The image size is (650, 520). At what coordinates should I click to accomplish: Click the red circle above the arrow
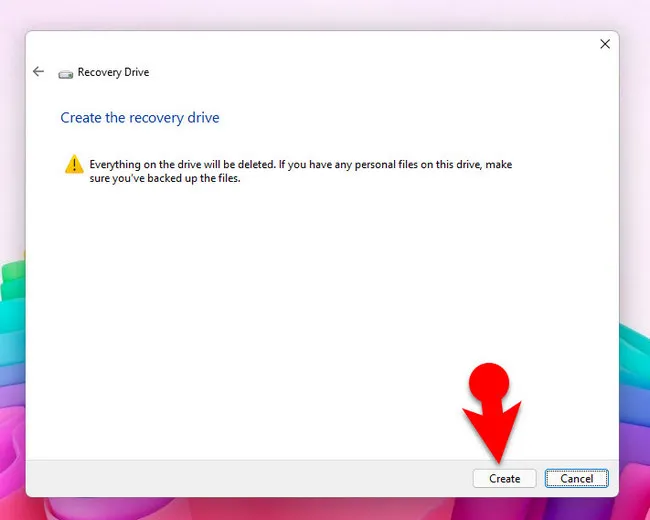489,383
